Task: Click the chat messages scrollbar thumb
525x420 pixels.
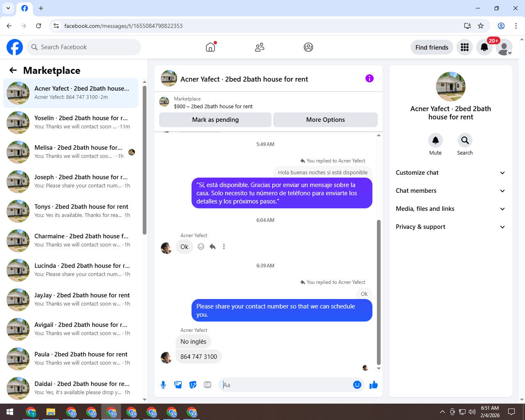Action: click(379, 292)
